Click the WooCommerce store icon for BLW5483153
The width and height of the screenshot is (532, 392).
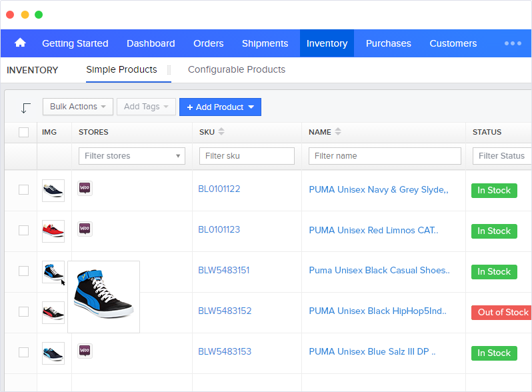(x=85, y=351)
